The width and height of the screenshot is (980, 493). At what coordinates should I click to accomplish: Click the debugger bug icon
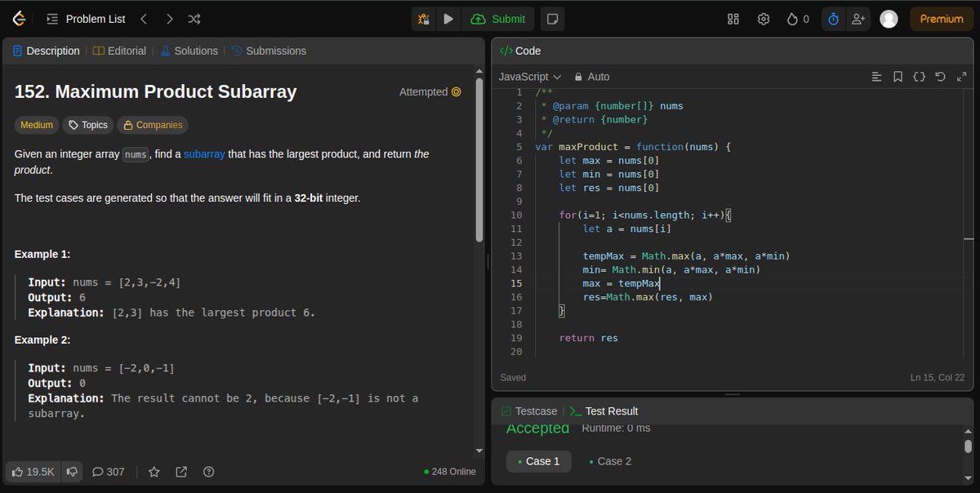[423, 19]
